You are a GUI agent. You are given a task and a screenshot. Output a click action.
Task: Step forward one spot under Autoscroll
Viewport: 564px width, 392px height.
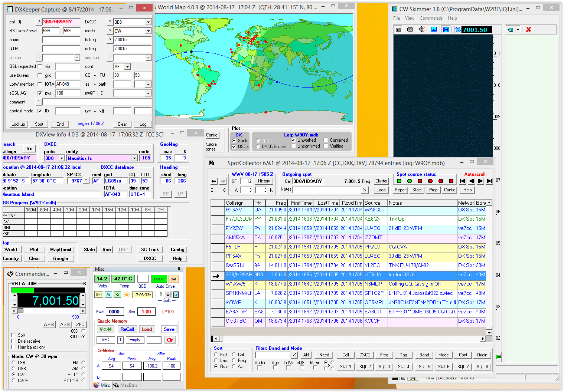[x=480, y=181]
